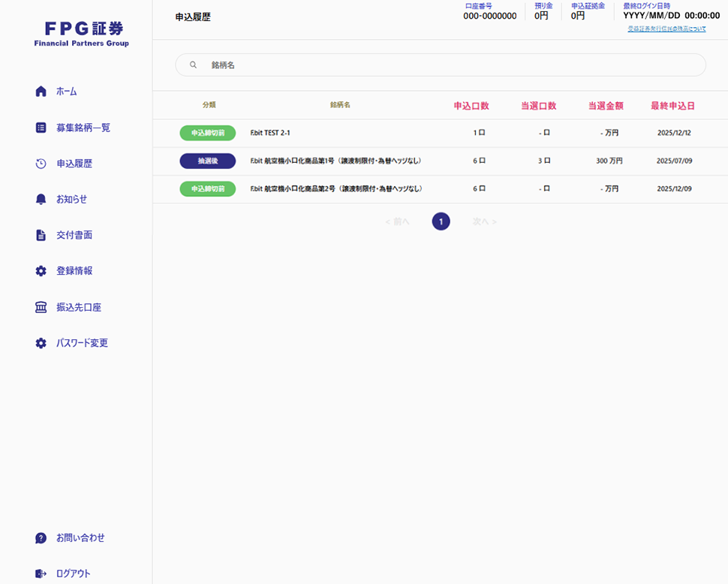Image resolution: width=728 pixels, height=584 pixels.
Task: Open the F.bit TEST 2-1 row
Action: [270, 133]
